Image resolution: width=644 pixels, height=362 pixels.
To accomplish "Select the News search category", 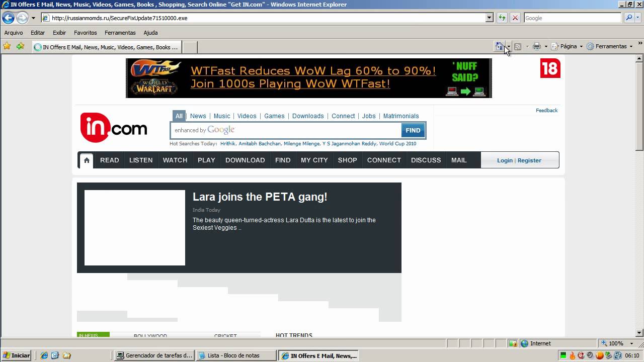I will click(x=198, y=116).
